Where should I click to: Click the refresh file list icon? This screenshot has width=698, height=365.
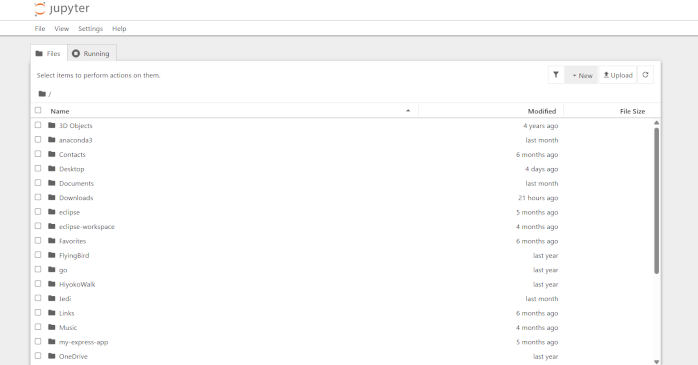pyautogui.click(x=645, y=75)
